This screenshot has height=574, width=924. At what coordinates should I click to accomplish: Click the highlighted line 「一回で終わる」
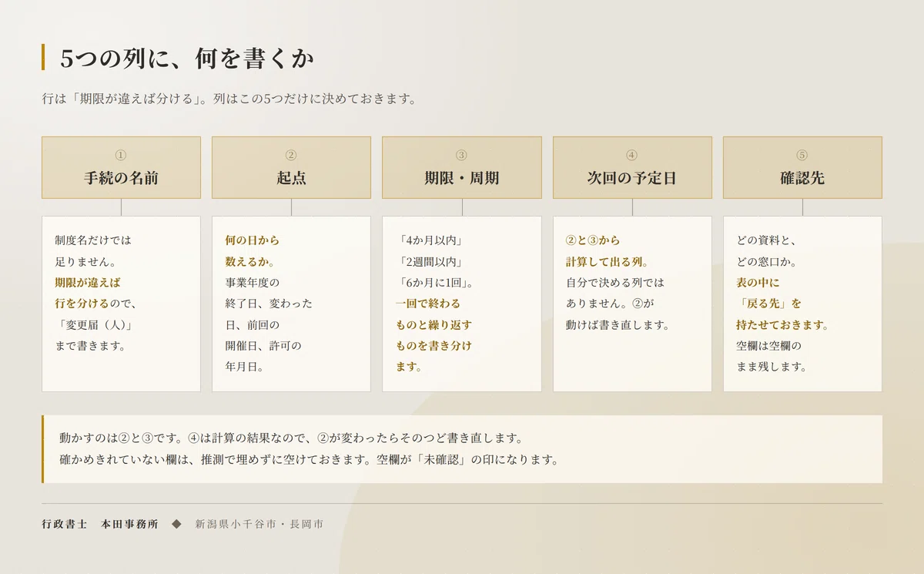click(428, 304)
